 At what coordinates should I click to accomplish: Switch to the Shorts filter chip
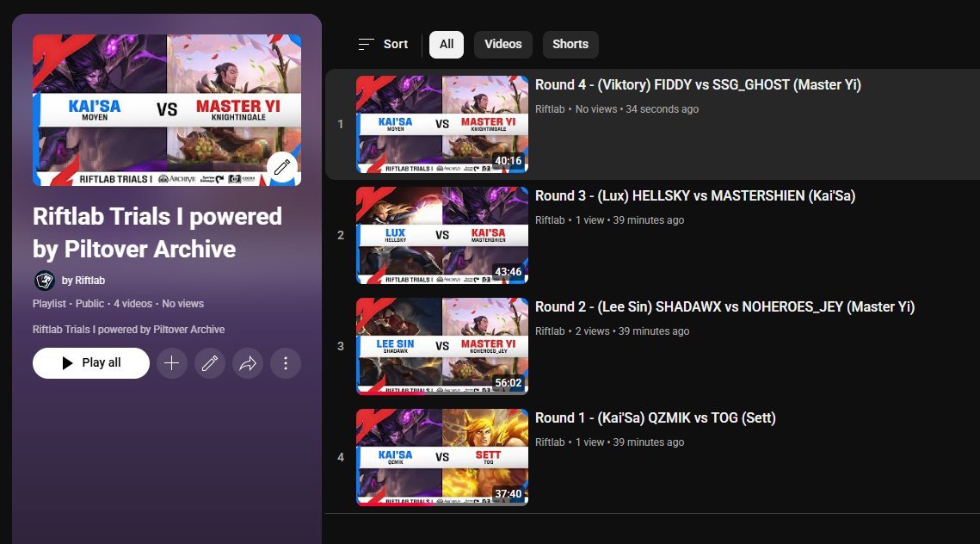pos(570,45)
